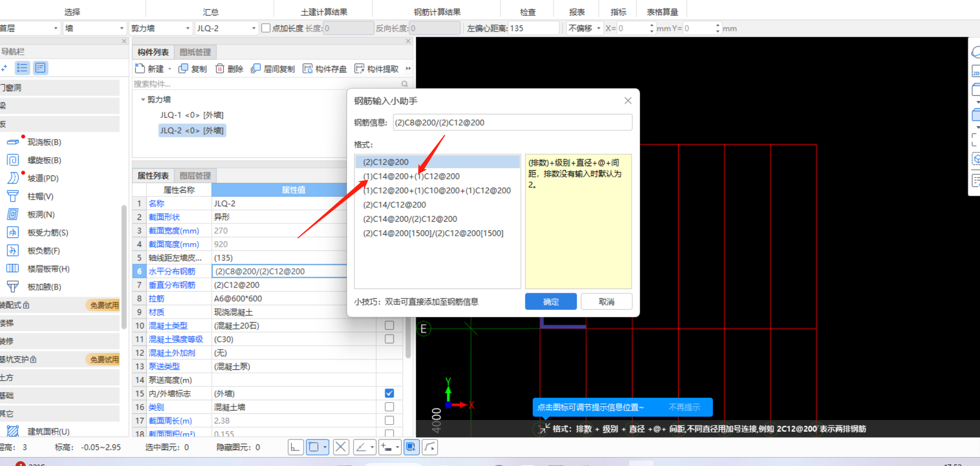Click the 取消 cancel button
The width and height of the screenshot is (980, 466).
[606, 302]
